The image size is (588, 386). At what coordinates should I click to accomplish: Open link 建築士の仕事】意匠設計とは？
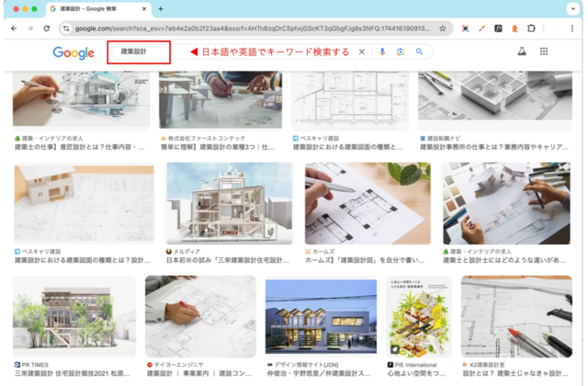79,147
